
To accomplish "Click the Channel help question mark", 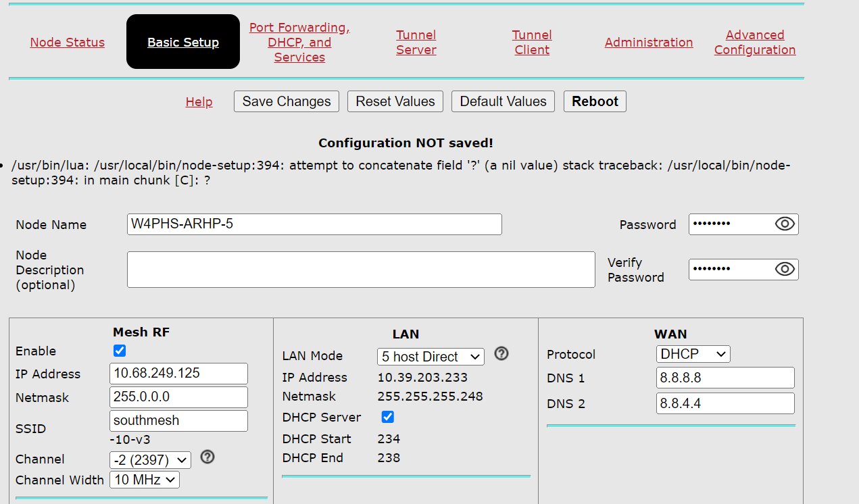I will tap(207, 457).
